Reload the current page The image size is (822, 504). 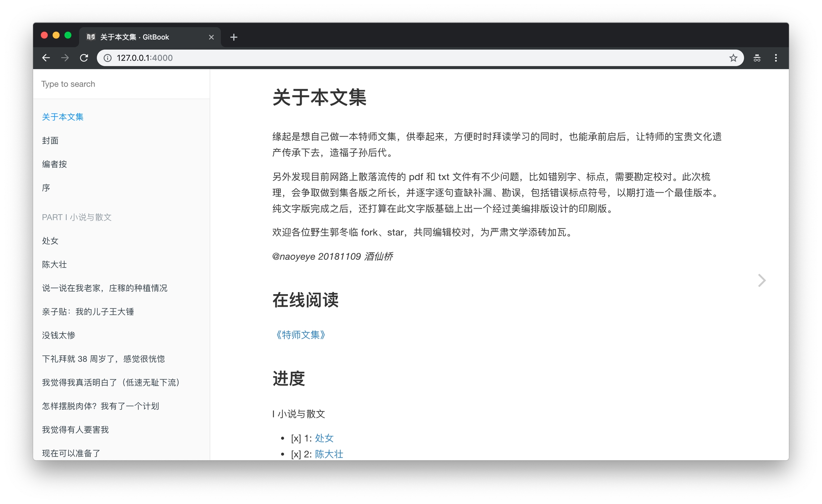(x=84, y=58)
